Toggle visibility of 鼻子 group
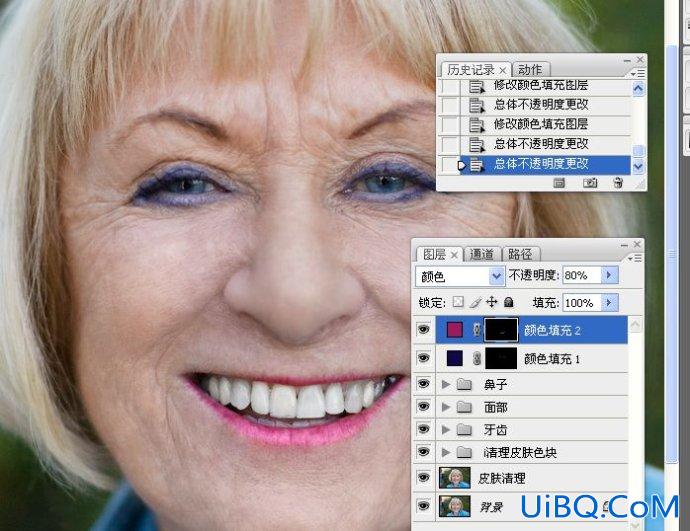 coord(424,384)
